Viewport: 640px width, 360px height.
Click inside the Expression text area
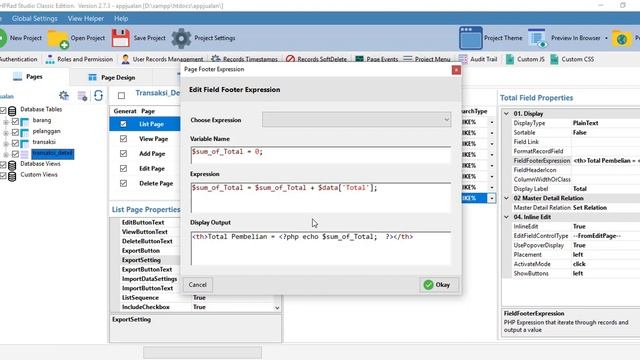(x=320, y=197)
